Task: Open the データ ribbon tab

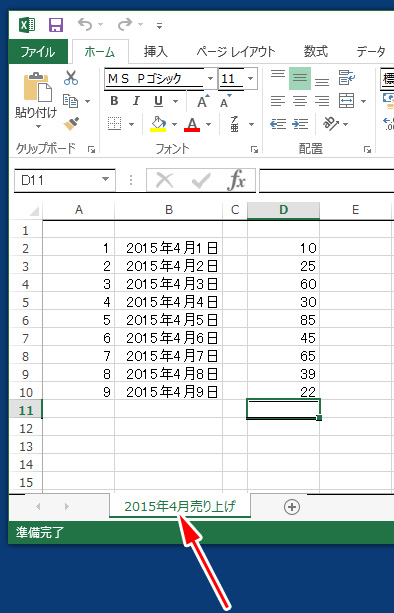Action: pyautogui.click(x=371, y=52)
